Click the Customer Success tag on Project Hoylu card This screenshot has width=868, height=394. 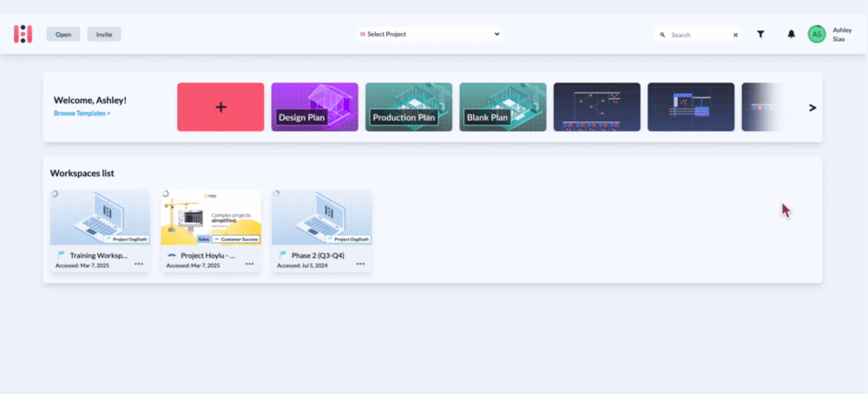[236, 239]
